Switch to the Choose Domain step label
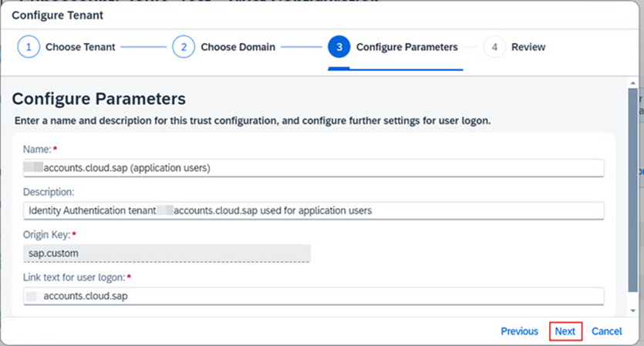644x346 pixels. pos(238,47)
